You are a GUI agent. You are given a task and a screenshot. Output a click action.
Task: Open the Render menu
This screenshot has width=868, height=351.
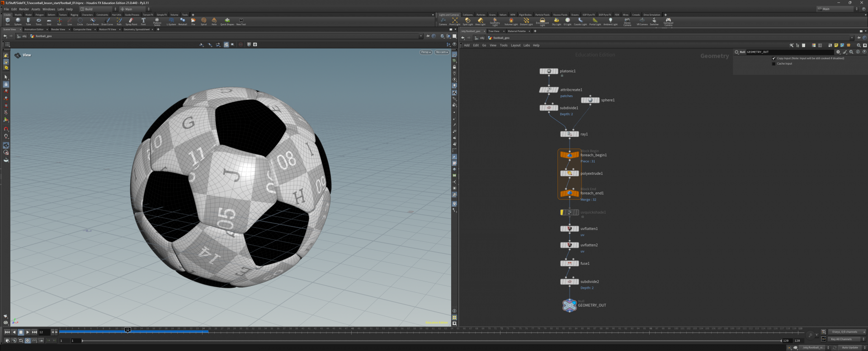(24, 9)
